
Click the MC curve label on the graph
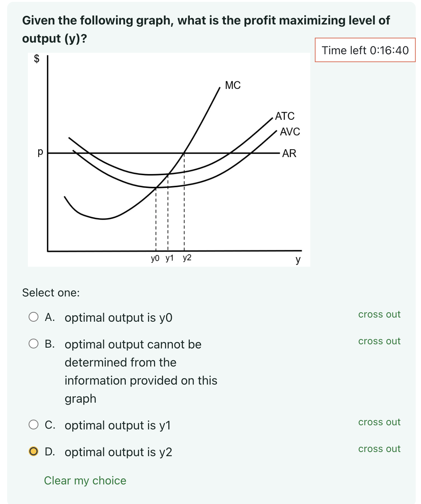point(233,85)
